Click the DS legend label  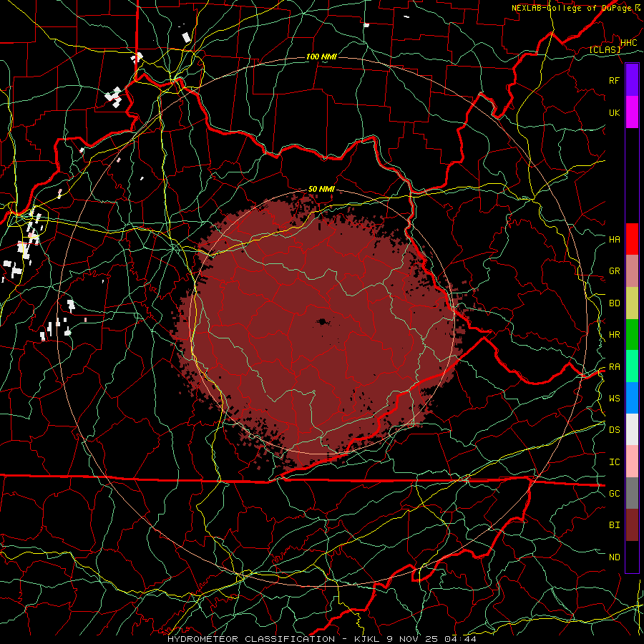click(614, 430)
